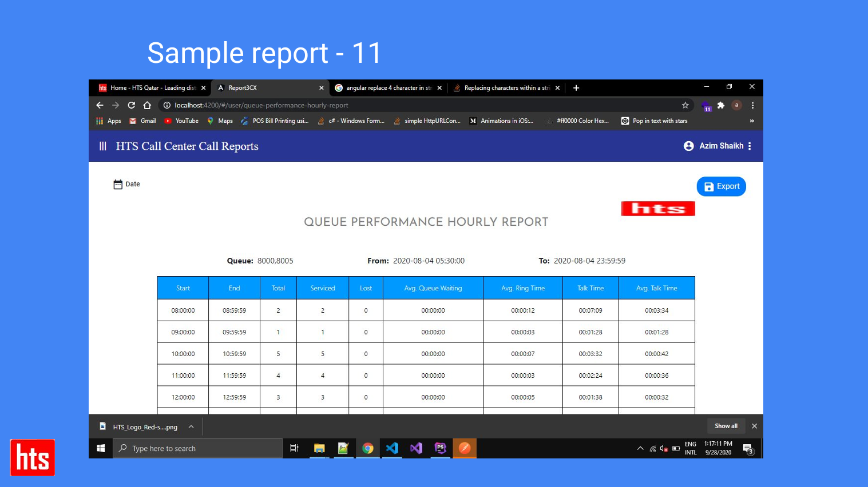Bookmark this page with the star icon
Viewport: 868px width, 487px height.
[685, 105]
